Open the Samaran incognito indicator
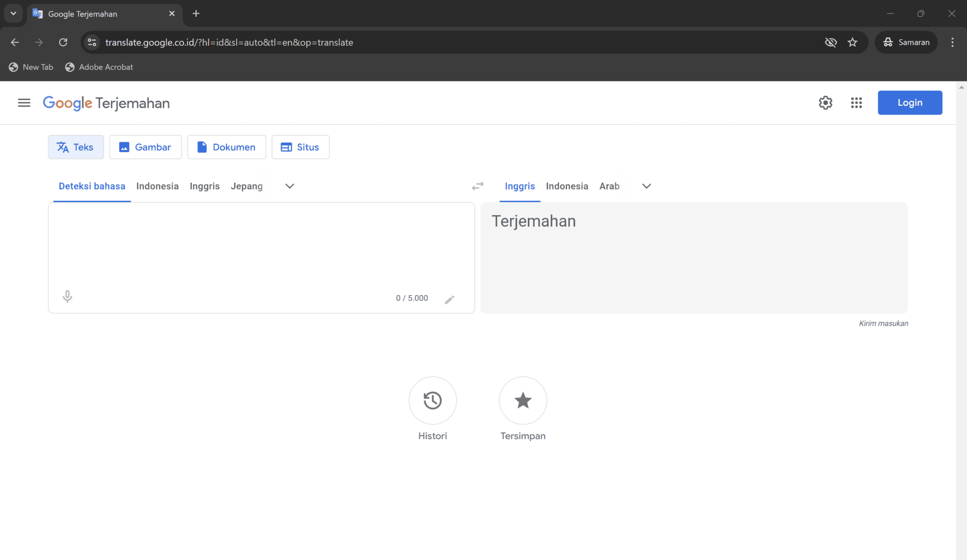Image resolution: width=967 pixels, height=560 pixels. [x=906, y=42]
